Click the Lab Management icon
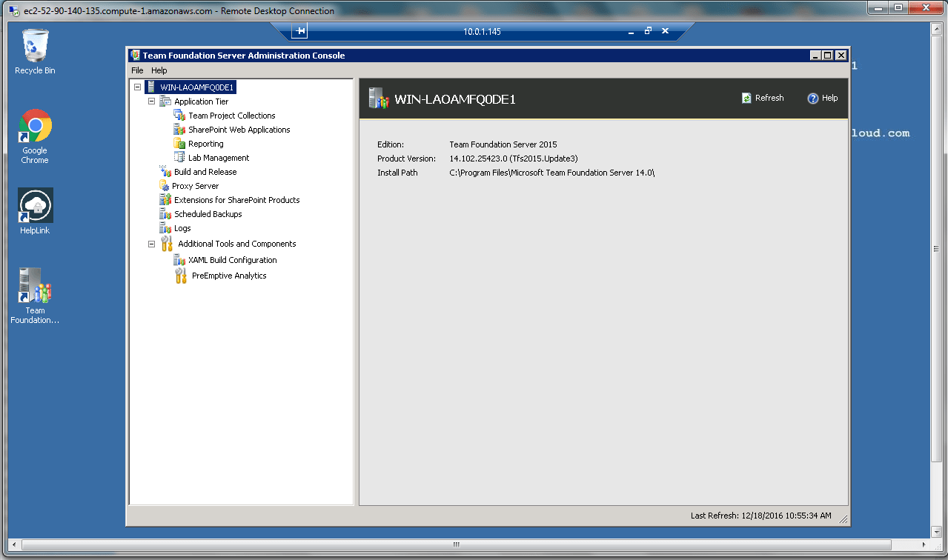The image size is (948, 560). (179, 158)
